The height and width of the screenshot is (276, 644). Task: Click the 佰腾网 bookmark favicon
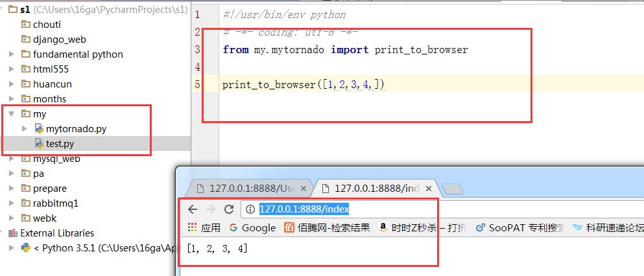(x=289, y=227)
